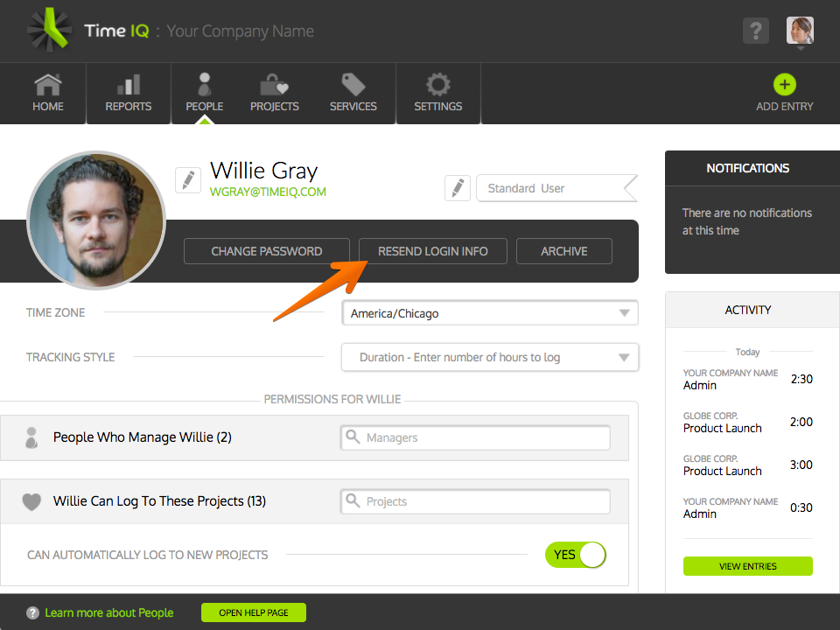Go to the HOME tab label
The width and height of the screenshot is (840, 630).
pos(48,107)
